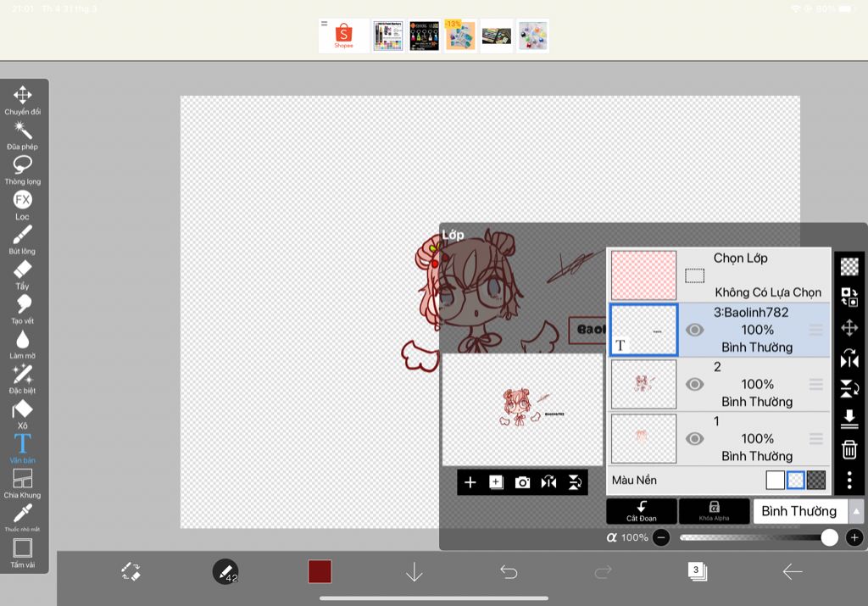The width and height of the screenshot is (868, 606).
Task: Flip layer horizontally from the sidebar
Action: [849, 358]
